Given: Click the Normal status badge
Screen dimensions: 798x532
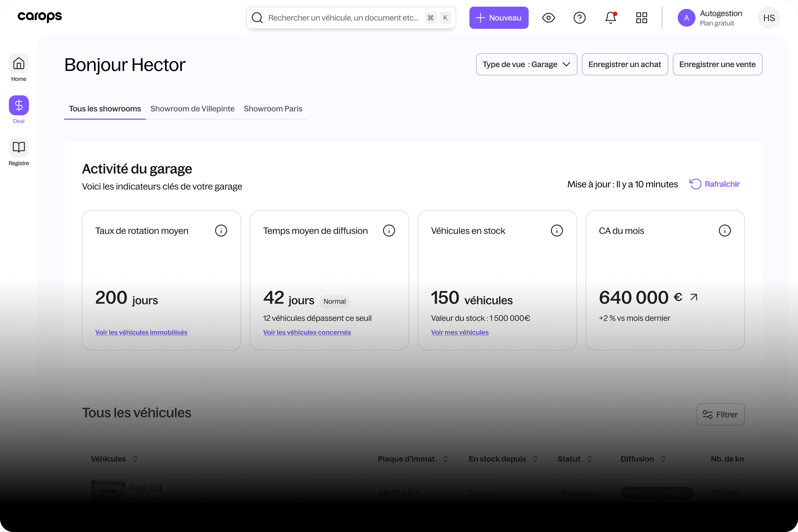Looking at the screenshot, I should [335, 301].
